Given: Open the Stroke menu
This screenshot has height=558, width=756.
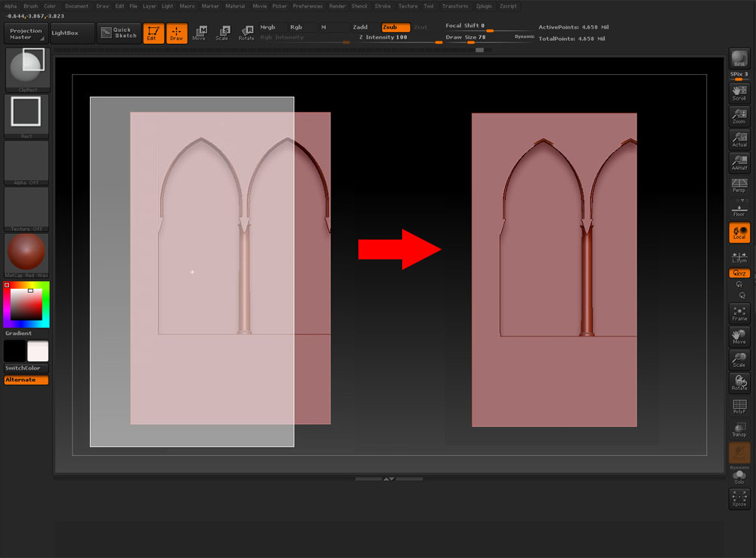Looking at the screenshot, I should [x=383, y=6].
